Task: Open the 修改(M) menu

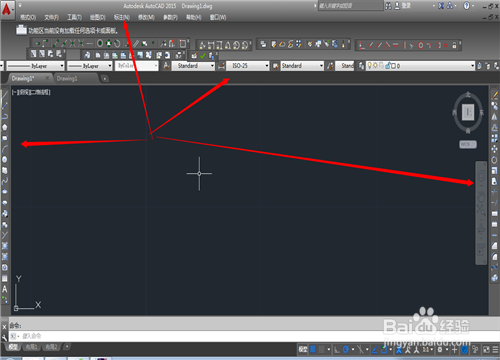Action: (146, 17)
